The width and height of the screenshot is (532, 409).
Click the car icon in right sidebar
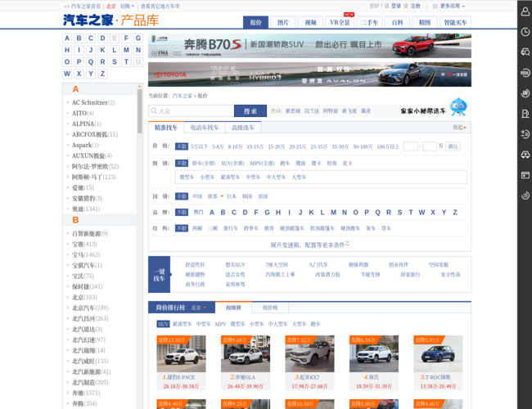click(x=525, y=155)
